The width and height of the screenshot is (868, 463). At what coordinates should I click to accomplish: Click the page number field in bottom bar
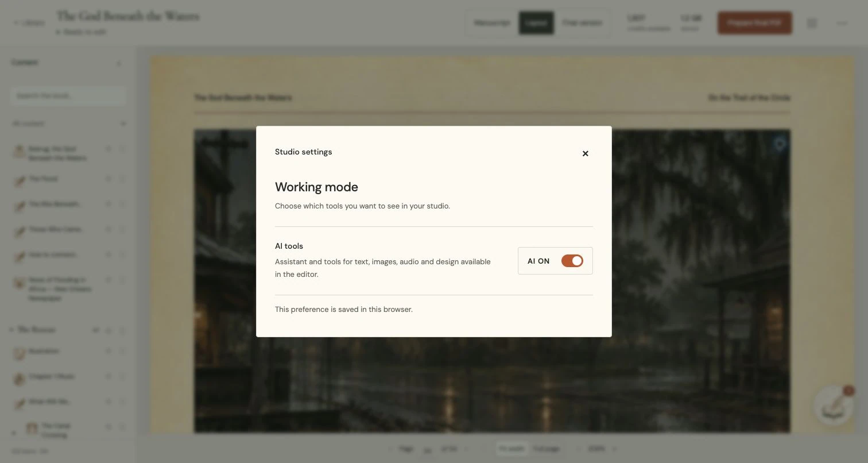click(x=428, y=449)
